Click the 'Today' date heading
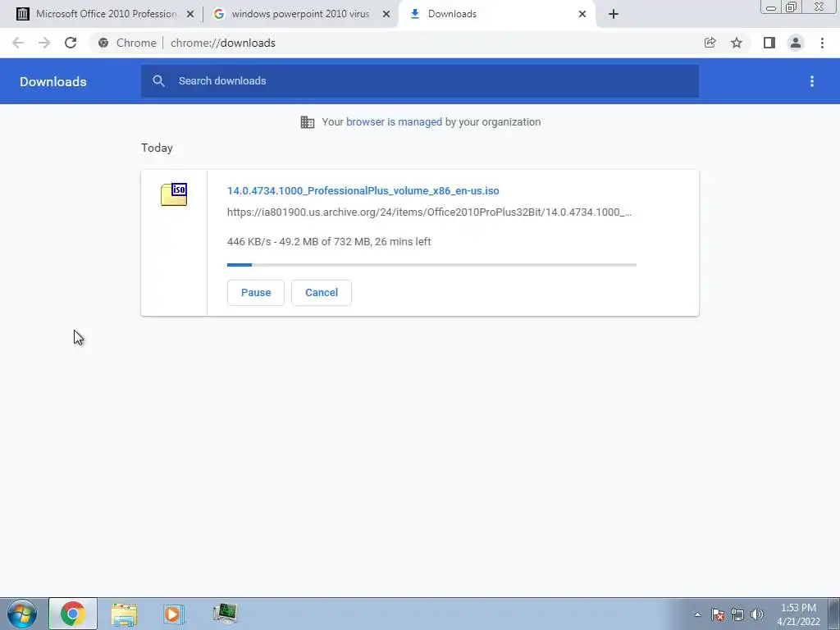Image resolution: width=840 pixels, height=630 pixels. click(x=157, y=148)
